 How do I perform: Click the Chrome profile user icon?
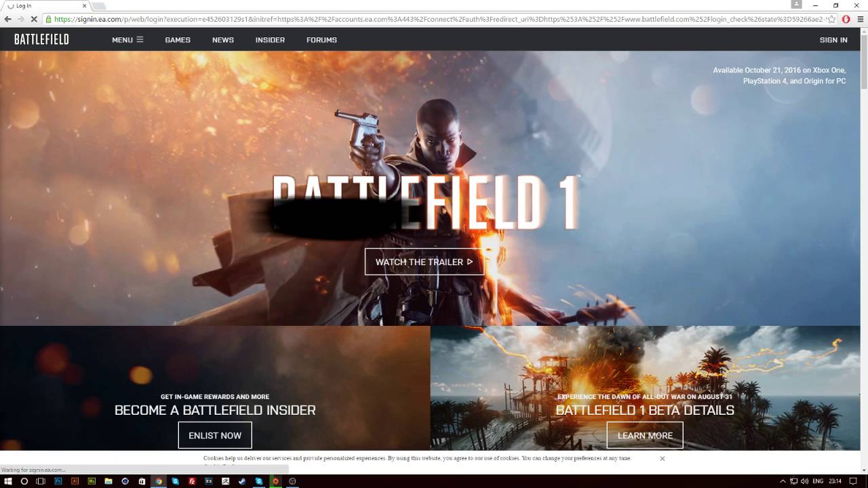(x=797, y=5)
